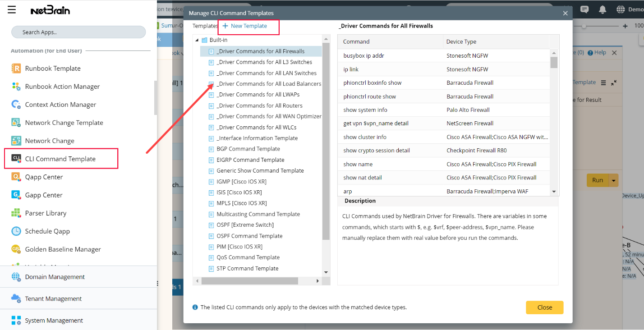644x330 pixels.
Task: Click the New Template link
Action: (x=248, y=26)
